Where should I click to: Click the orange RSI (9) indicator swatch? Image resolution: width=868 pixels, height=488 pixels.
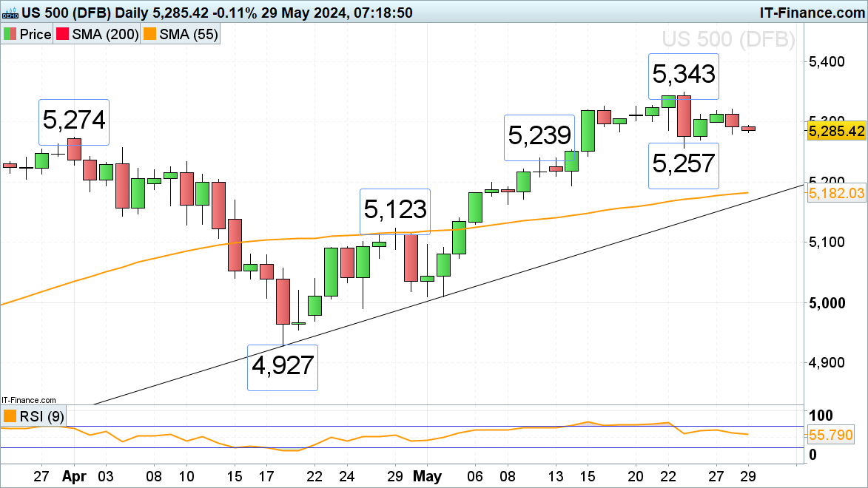[x=10, y=416]
